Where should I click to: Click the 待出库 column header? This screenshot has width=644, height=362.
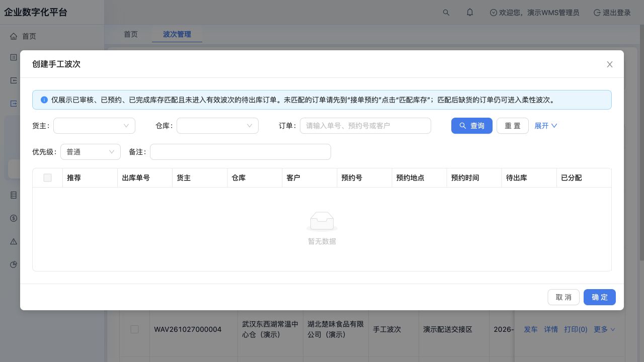(x=529, y=178)
